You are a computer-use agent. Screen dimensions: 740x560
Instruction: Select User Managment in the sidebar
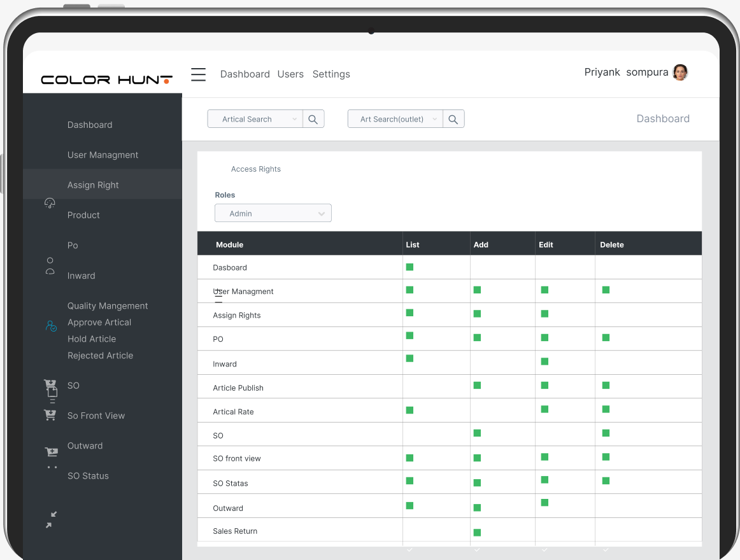(x=103, y=155)
